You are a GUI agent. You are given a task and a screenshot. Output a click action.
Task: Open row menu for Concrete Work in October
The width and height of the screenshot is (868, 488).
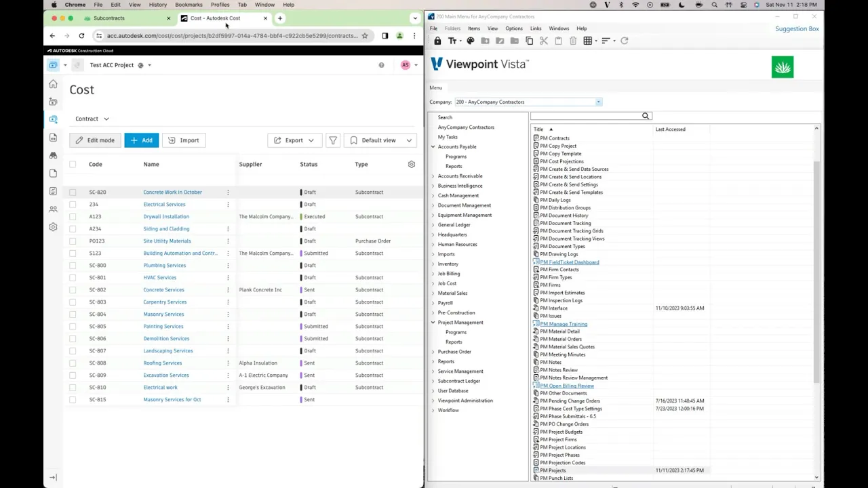pyautogui.click(x=228, y=192)
